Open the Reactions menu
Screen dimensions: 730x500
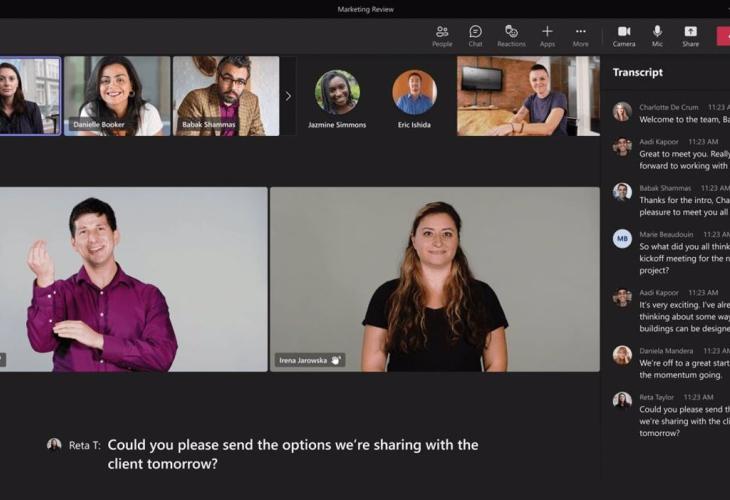(x=511, y=36)
